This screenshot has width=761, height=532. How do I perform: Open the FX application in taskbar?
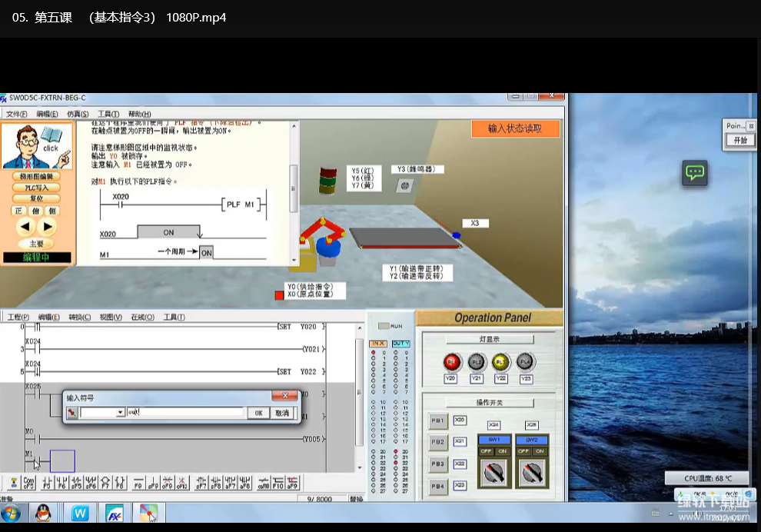115,514
